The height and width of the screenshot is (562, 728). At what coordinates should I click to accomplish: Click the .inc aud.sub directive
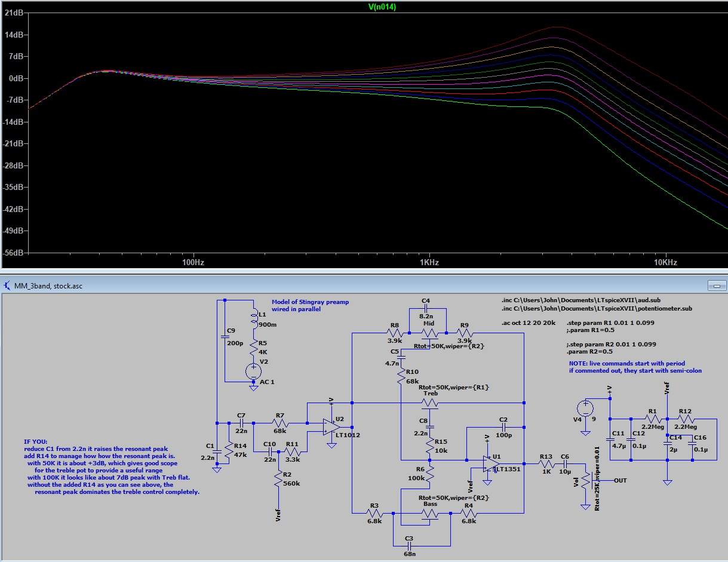582,300
